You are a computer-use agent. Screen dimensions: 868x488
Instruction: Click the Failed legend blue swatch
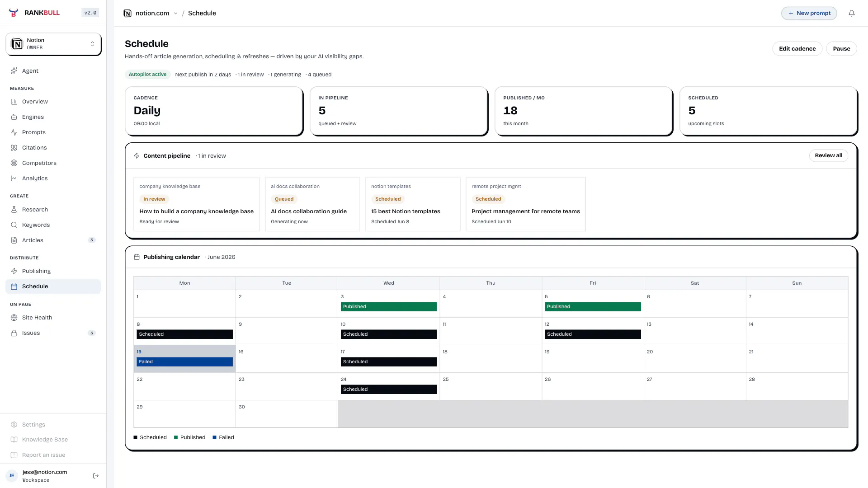214,437
